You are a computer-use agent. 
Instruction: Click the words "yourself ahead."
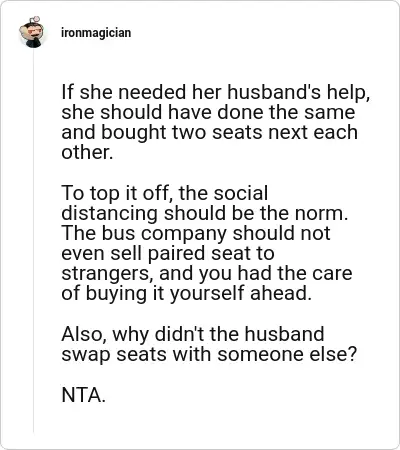(241, 294)
